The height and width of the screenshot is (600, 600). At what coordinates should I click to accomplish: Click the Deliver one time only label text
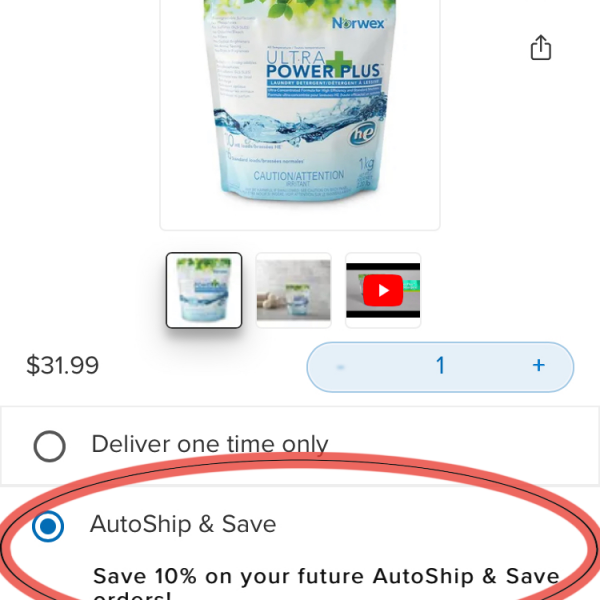pos(210,445)
